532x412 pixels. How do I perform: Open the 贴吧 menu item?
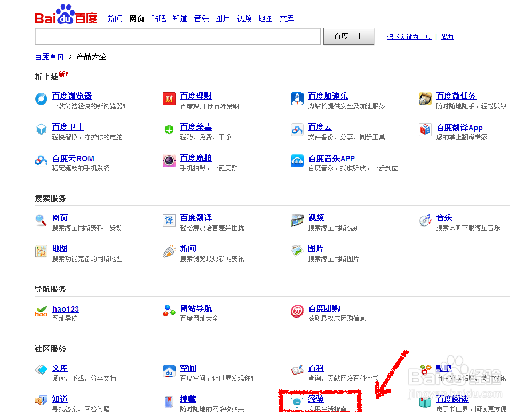(158, 18)
